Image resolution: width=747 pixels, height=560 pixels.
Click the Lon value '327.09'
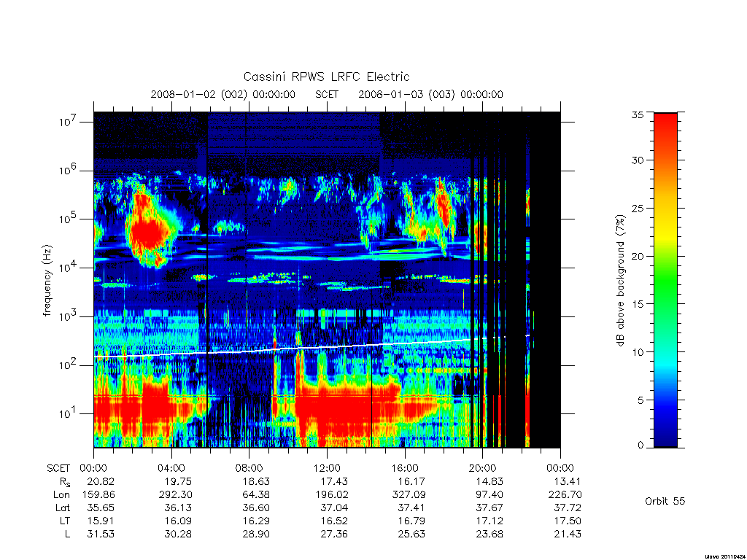[x=409, y=495]
